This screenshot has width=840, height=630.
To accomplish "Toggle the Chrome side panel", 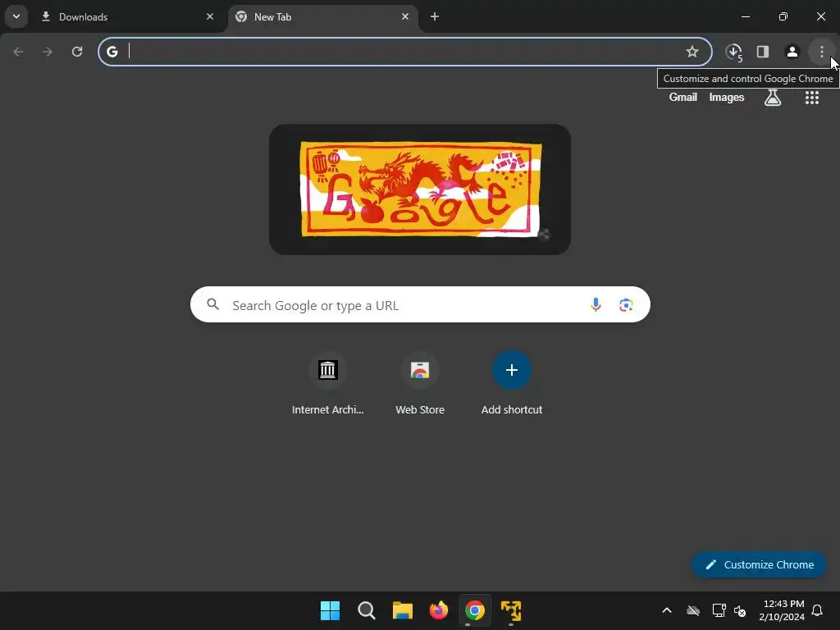I will [x=763, y=52].
